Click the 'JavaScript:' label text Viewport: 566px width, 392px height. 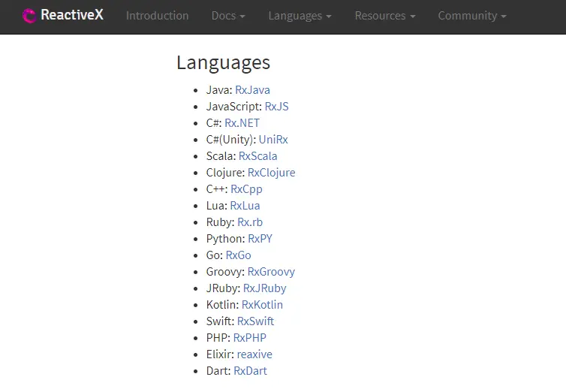pos(234,107)
